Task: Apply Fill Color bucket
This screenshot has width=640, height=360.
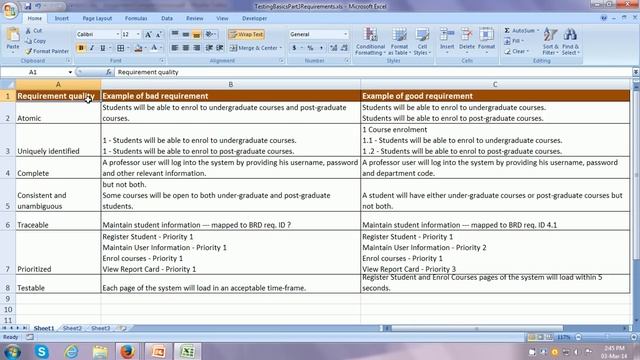Action: coord(138,48)
